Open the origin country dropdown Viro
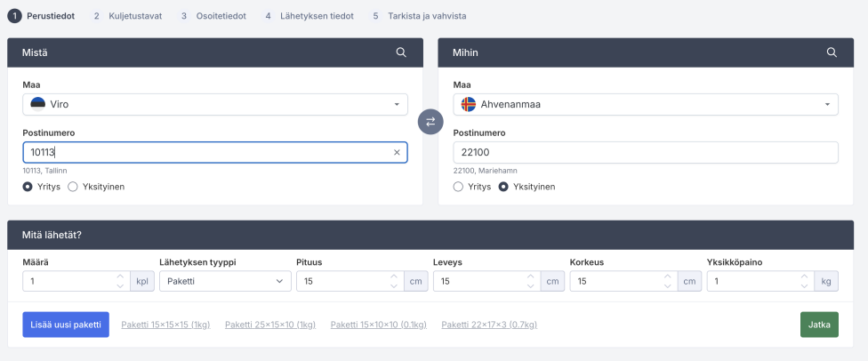Screen dimensions: 868x361 pyautogui.click(x=214, y=104)
